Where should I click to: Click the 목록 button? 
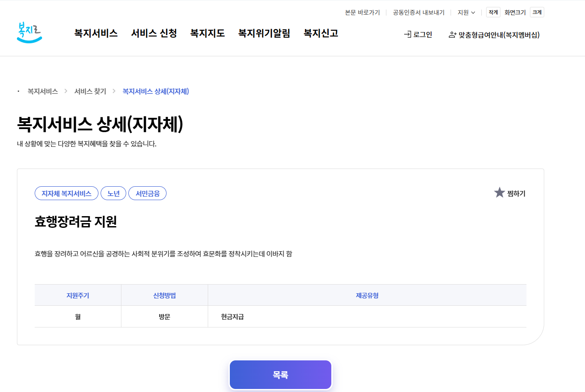point(281,375)
